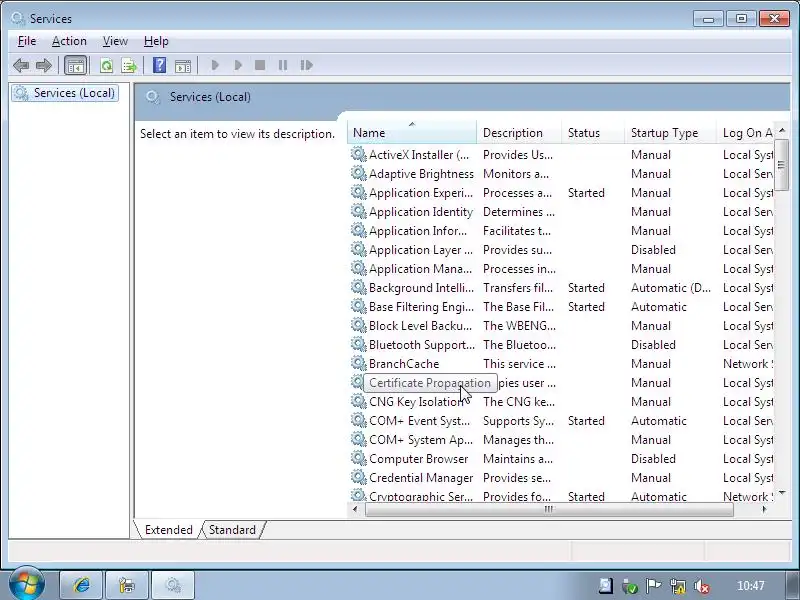Open the Help toolbar icon
Viewport: 800px width, 600px height.
click(x=159, y=65)
